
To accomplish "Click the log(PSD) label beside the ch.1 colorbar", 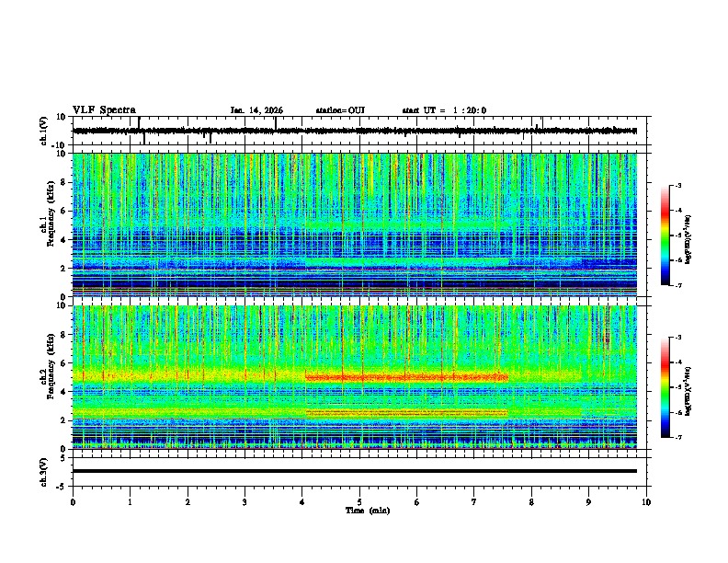I will (x=688, y=239).
